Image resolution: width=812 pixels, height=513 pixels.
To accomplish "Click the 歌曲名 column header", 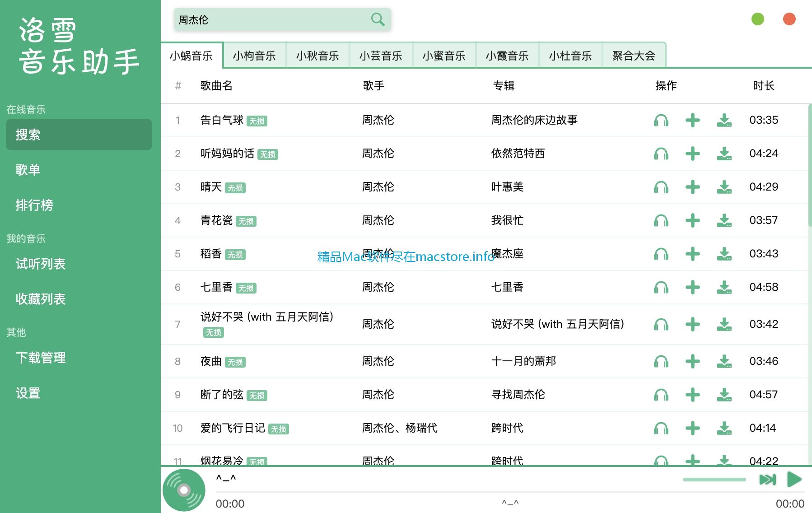I will 216,86.
